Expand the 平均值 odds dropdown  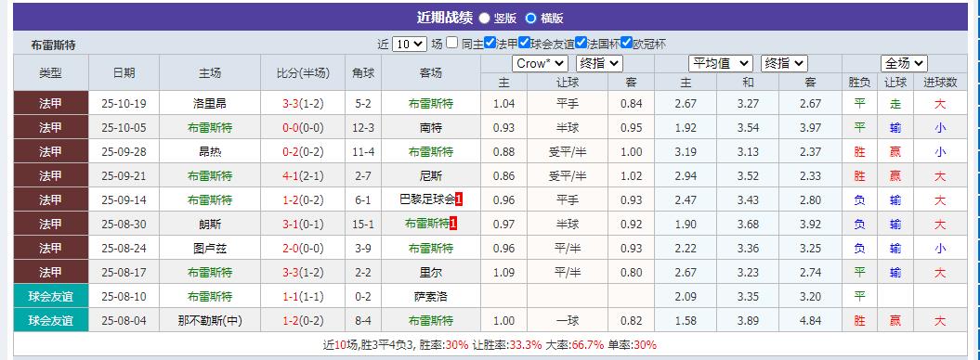pyautogui.click(x=721, y=64)
